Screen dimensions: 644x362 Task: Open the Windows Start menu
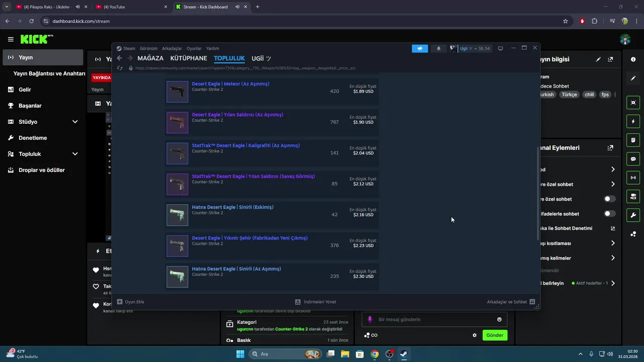pos(240,354)
